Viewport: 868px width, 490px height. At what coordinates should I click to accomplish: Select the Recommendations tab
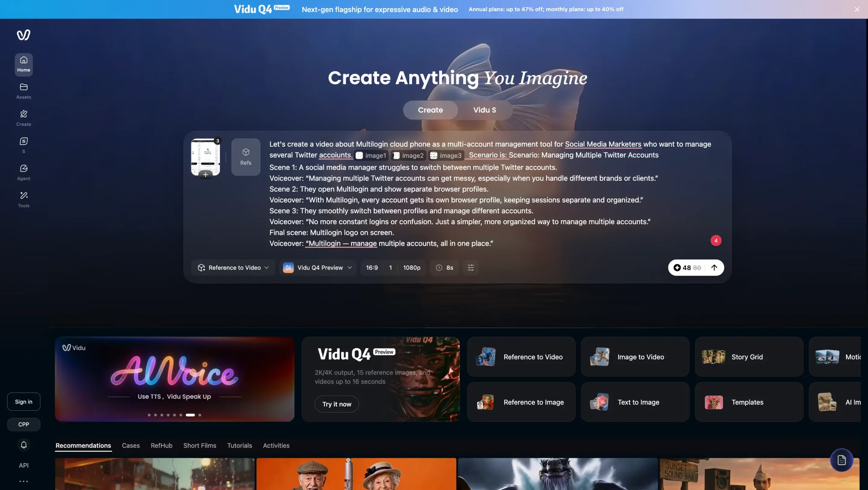(x=83, y=446)
